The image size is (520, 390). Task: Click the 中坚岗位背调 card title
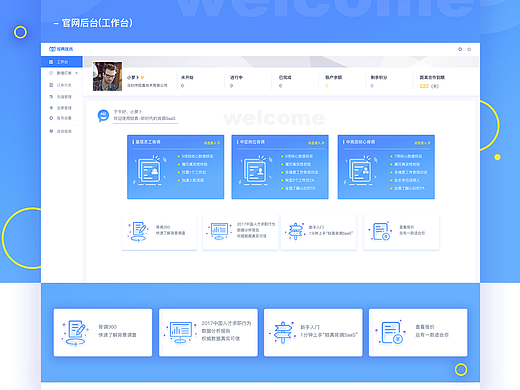[x=252, y=142]
